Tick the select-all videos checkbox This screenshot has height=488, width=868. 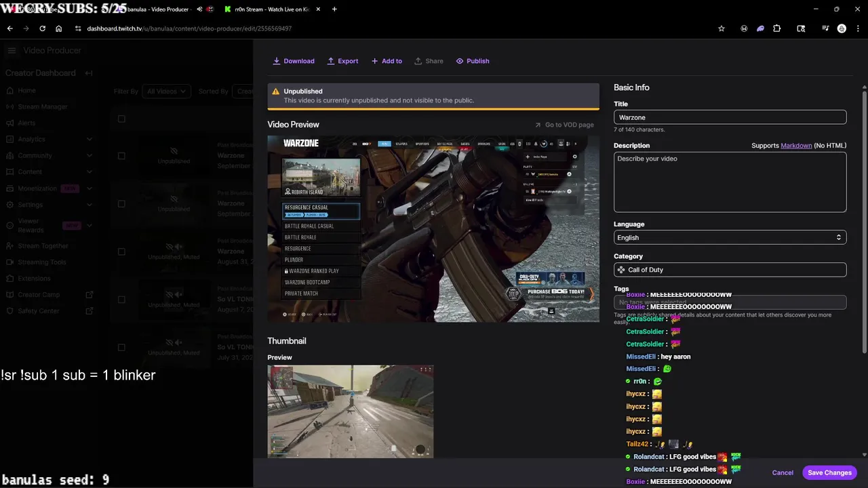121,119
